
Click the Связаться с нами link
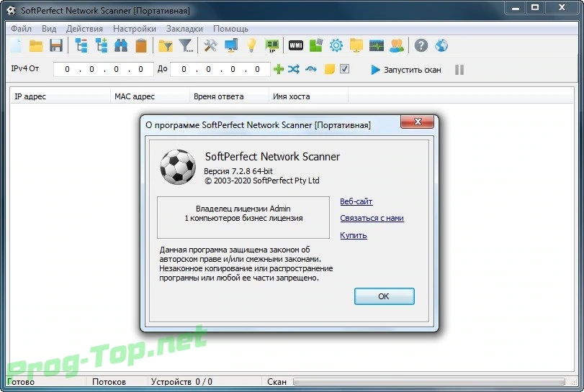pyautogui.click(x=372, y=218)
